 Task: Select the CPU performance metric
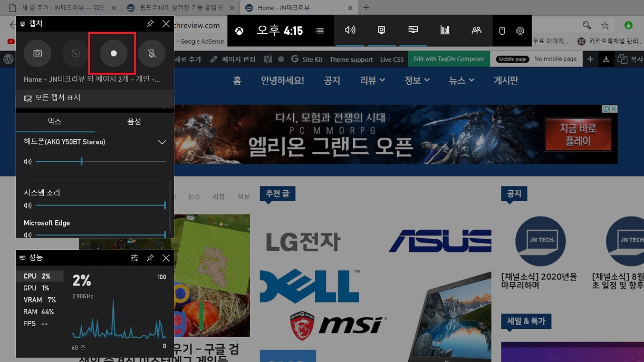click(40, 276)
